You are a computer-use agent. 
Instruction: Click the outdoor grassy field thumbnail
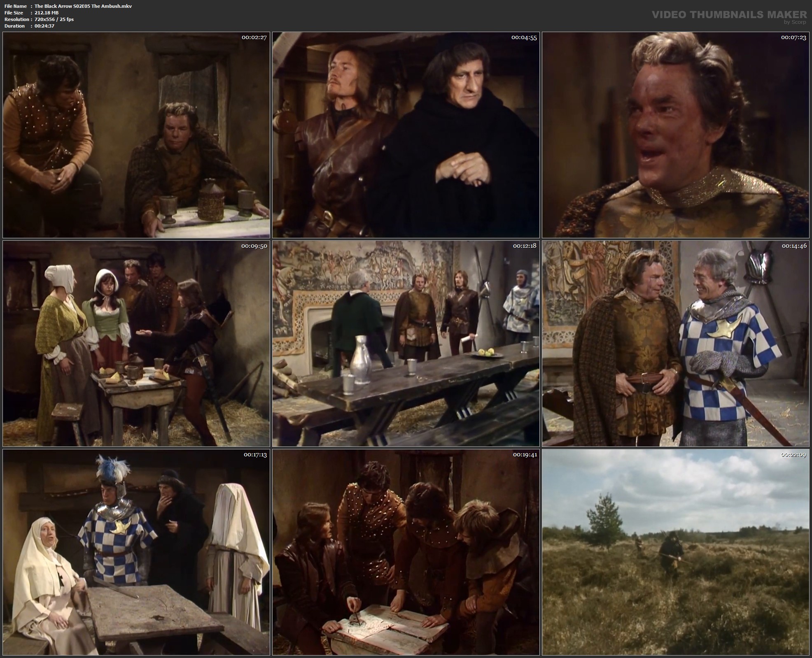pyautogui.click(x=675, y=552)
